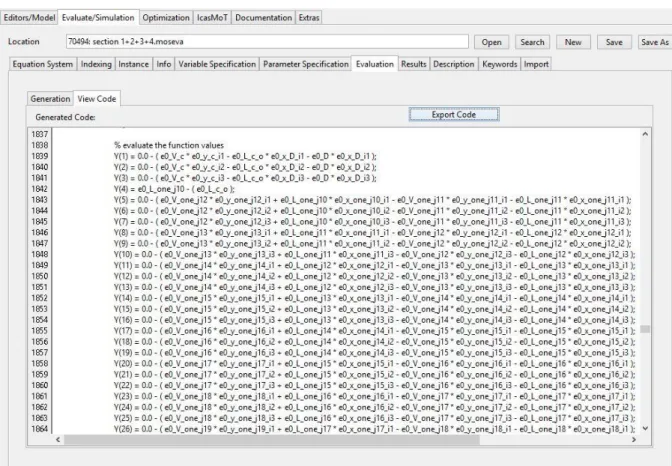Open the Description tab
The width and height of the screenshot is (672, 466).
pos(453,64)
